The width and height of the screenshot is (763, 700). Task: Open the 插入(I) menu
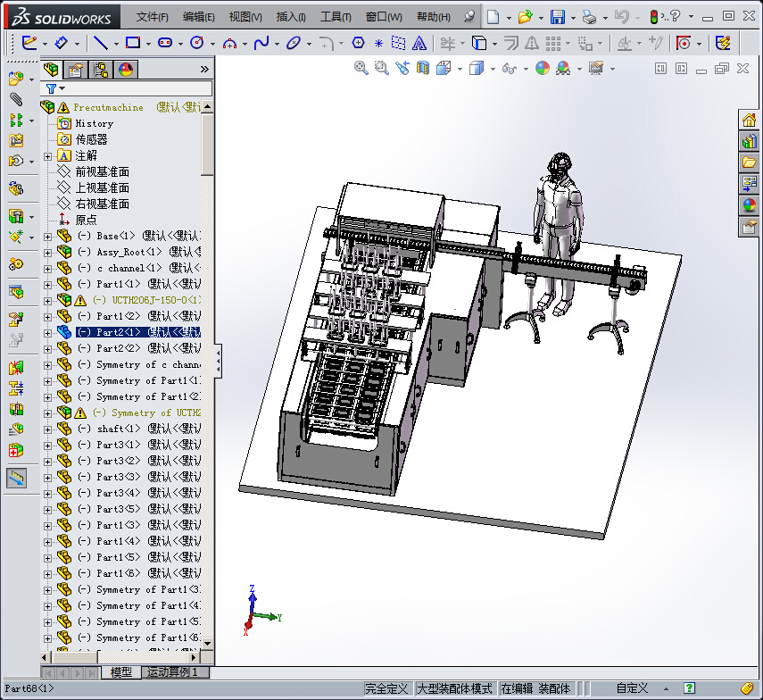pos(291,17)
